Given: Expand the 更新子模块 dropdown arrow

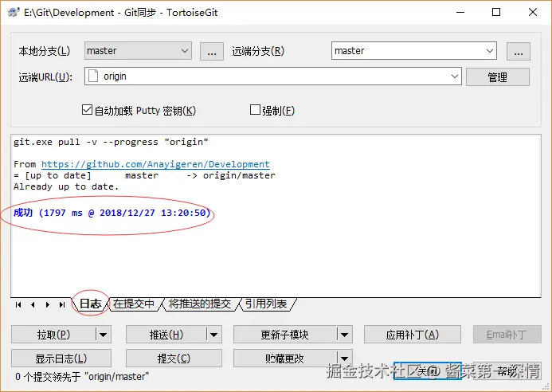Looking at the screenshot, I should (x=345, y=335).
